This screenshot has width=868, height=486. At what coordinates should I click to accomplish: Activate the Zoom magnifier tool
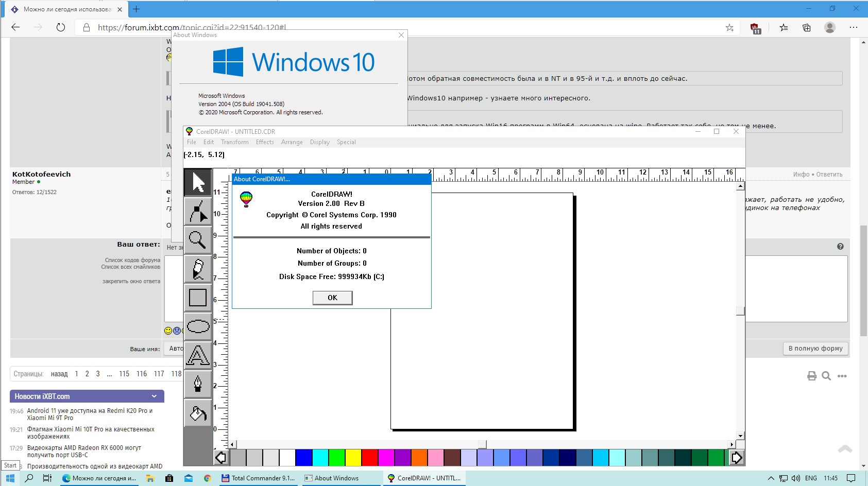pyautogui.click(x=198, y=240)
